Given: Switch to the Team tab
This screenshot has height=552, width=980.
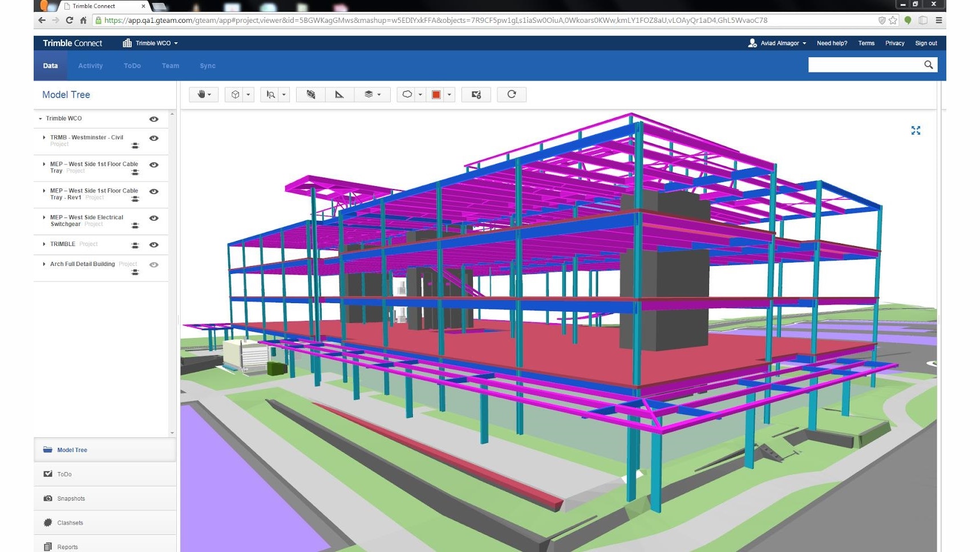Looking at the screenshot, I should [171, 66].
